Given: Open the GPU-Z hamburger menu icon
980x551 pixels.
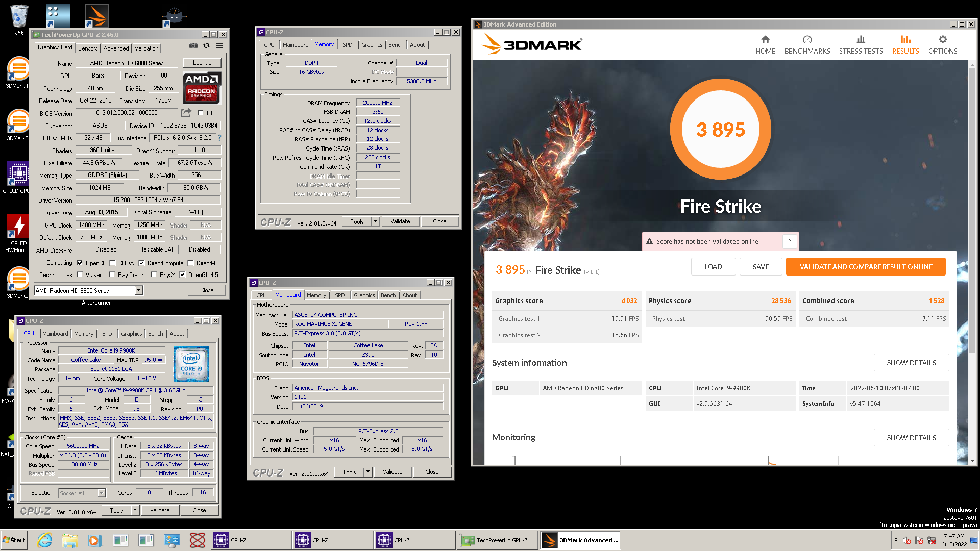Looking at the screenshot, I should tap(220, 46).
